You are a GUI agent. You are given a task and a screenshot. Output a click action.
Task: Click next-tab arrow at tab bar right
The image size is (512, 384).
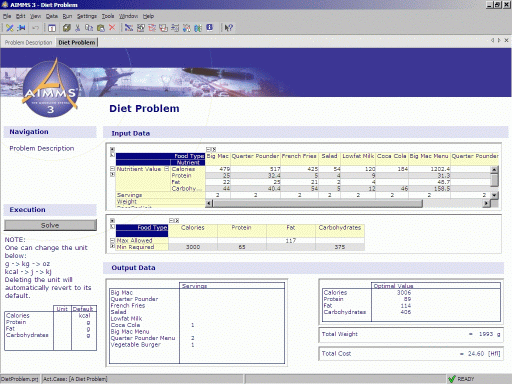(x=499, y=40)
